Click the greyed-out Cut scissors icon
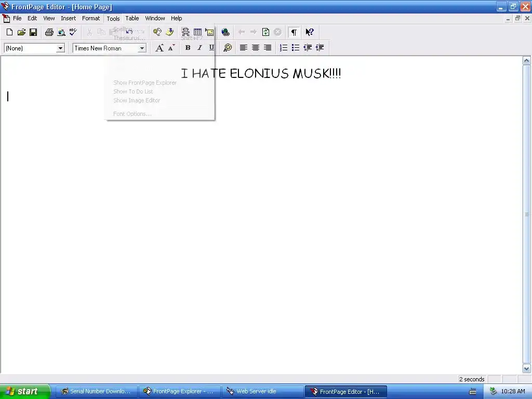This screenshot has height=399, width=532. coord(89,32)
